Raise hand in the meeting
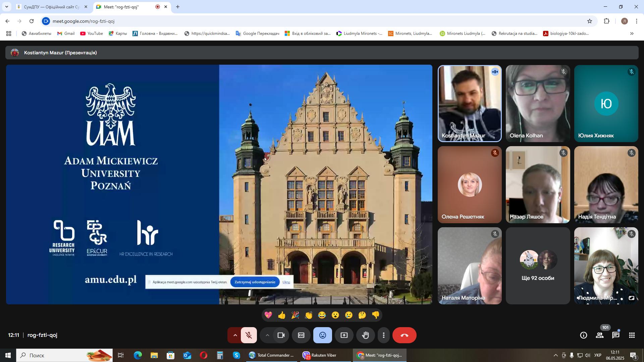The image size is (644, 362). pos(366,335)
